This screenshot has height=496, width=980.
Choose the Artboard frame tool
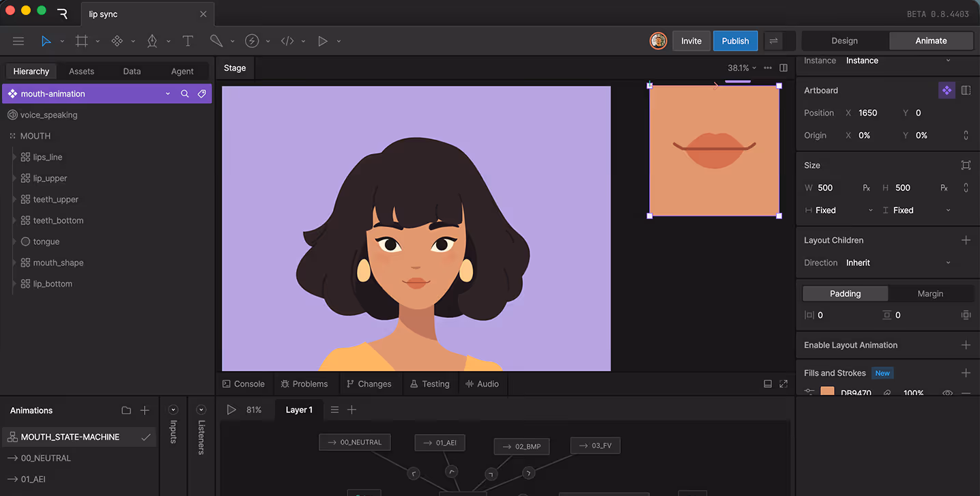[82, 41]
